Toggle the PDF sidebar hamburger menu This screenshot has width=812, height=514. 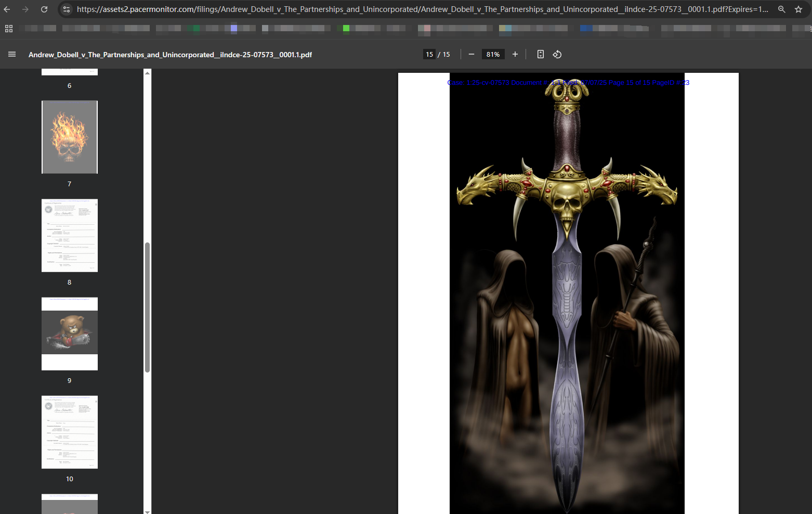pos(12,54)
